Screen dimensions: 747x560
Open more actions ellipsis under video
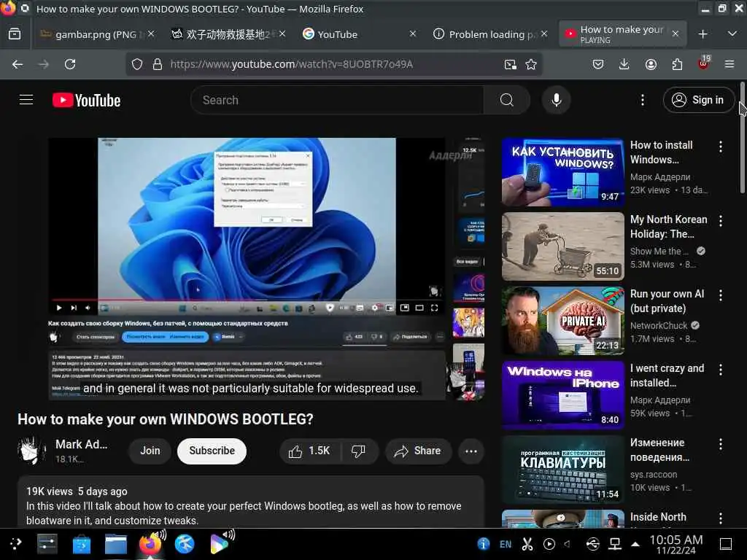click(x=471, y=451)
